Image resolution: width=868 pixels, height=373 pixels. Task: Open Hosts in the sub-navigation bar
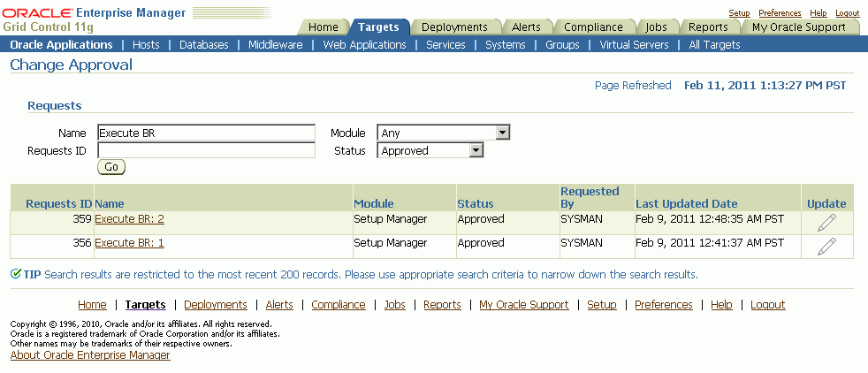click(x=146, y=45)
